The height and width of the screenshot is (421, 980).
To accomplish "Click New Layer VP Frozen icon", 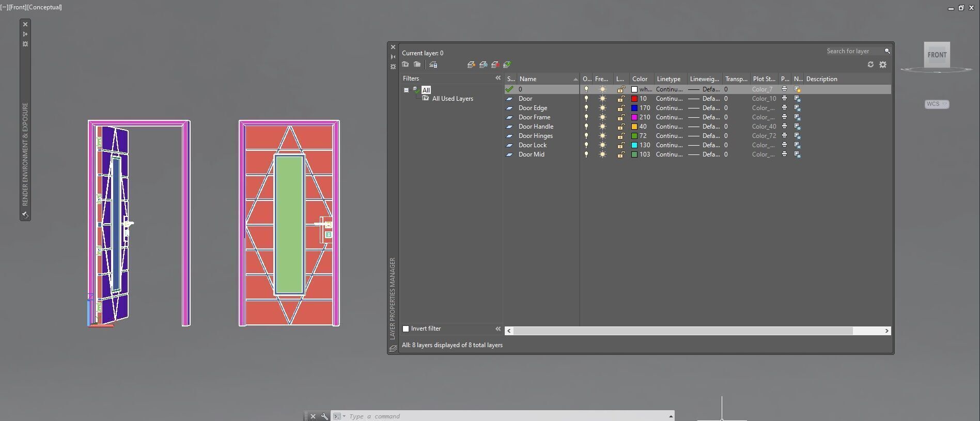I will 484,65.
